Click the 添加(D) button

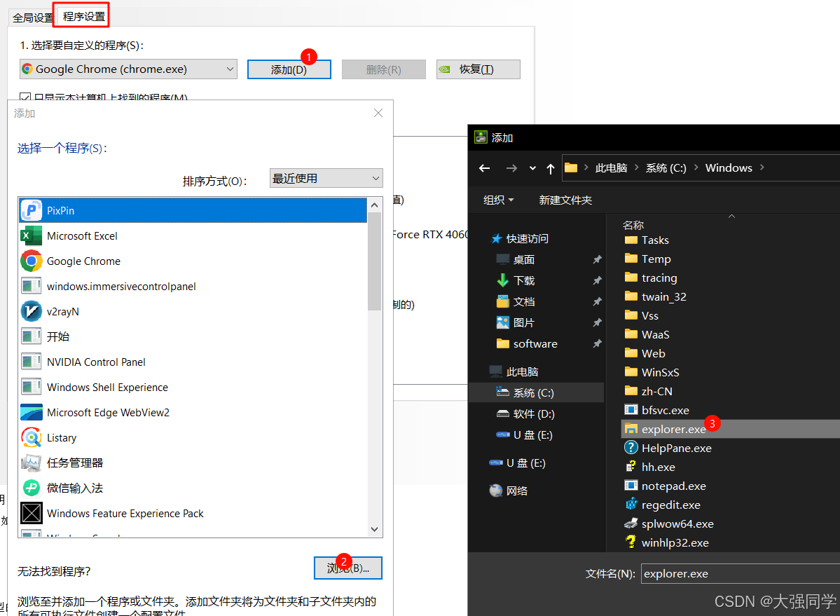coord(289,69)
